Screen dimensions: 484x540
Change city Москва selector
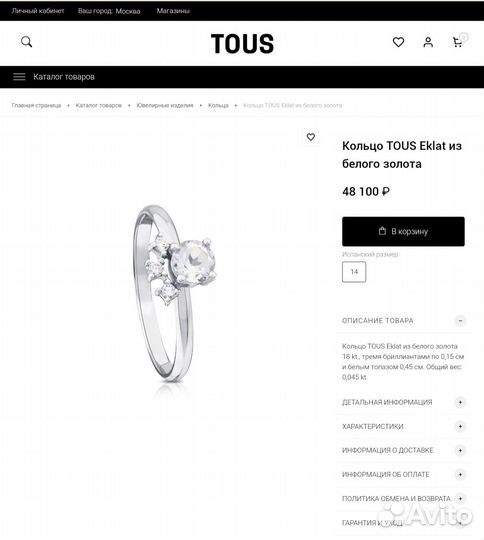pos(128,11)
